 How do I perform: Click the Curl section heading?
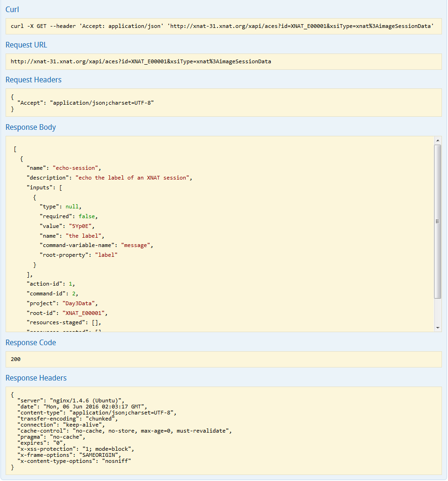(12, 9)
